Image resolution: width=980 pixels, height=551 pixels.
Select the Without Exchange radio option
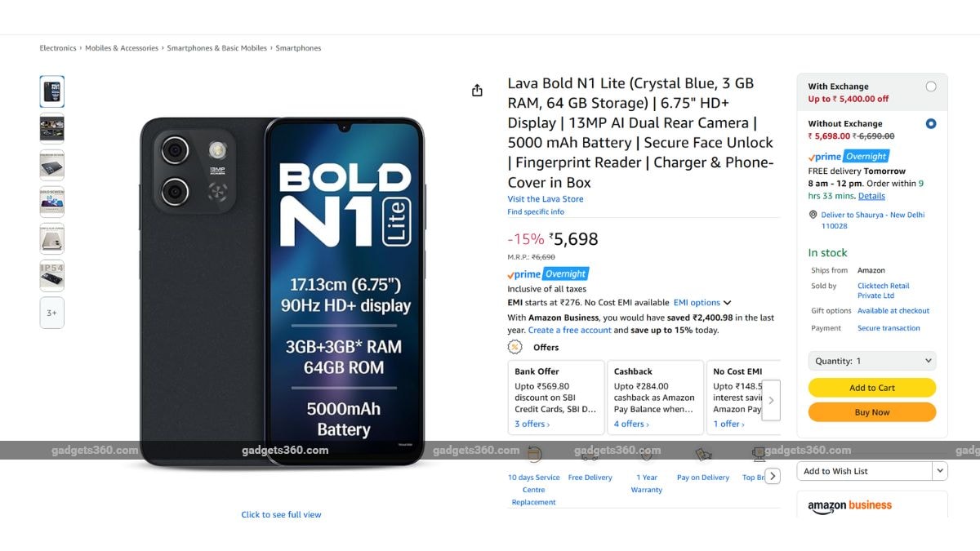tap(931, 124)
